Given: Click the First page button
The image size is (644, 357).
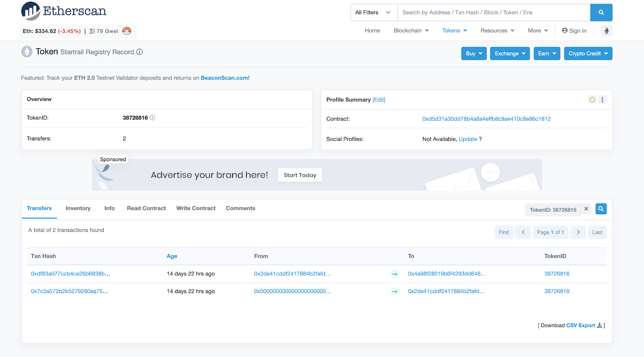Looking at the screenshot, I should click(504, 232).
